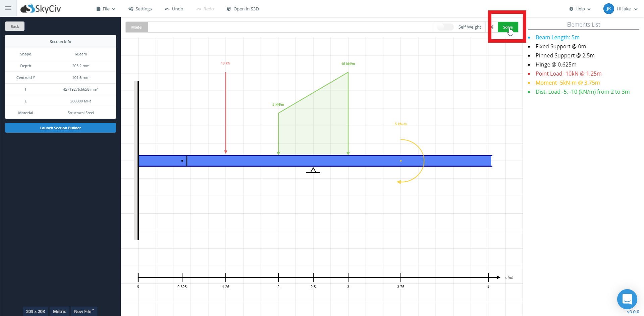This screenshot has height=316, width=644.
Task: Select Beam Length: 5m in Elements List
Action: coord(557,37)
